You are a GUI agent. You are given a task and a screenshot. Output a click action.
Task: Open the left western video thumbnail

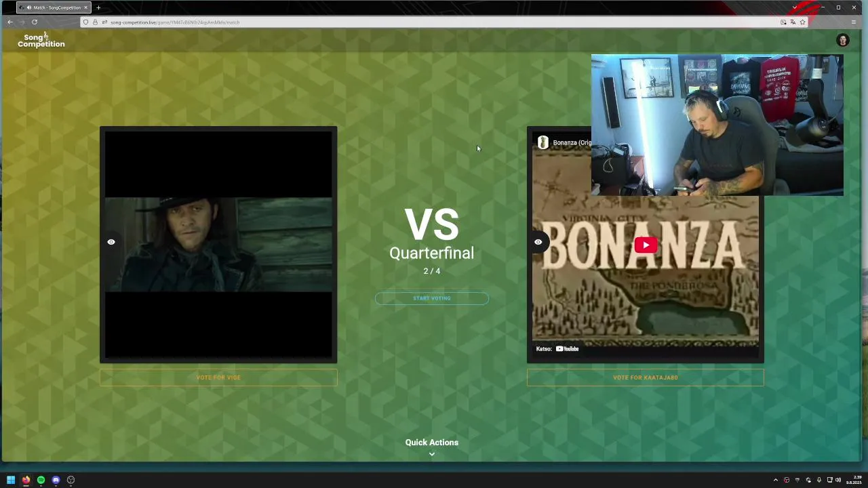[x=218, y=245]
